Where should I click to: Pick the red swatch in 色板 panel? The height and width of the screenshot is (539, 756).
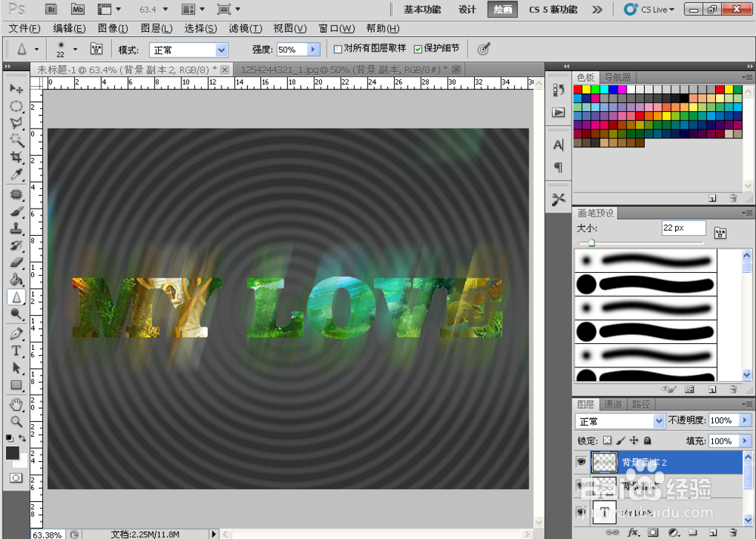[578, 88]
